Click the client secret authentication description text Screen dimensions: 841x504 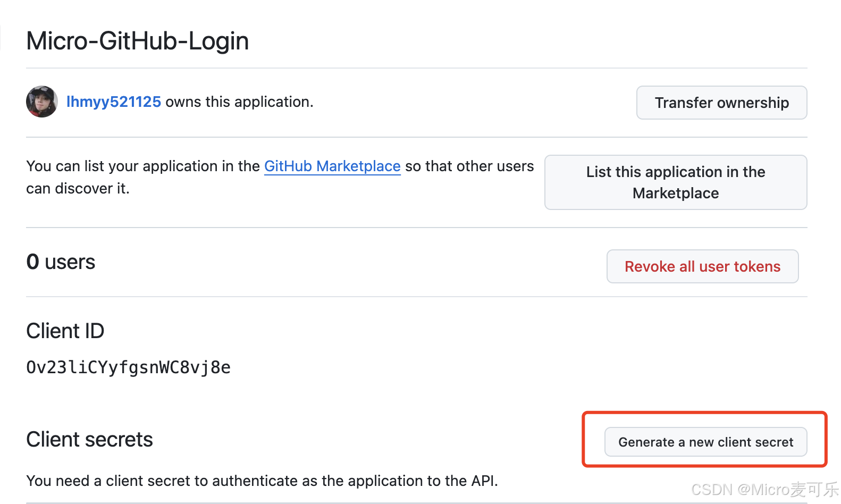(x=262, y=481)
